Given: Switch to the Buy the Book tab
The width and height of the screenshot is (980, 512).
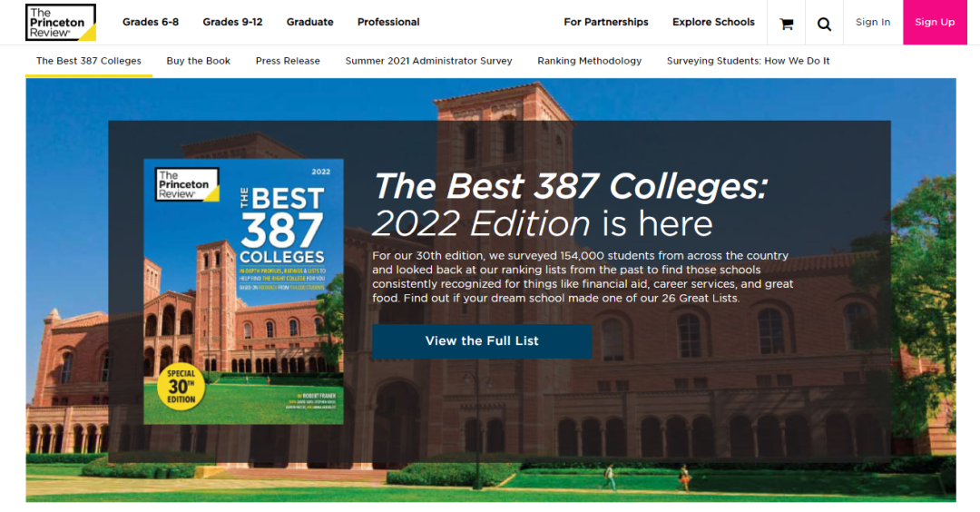Looking at the screenshot, I should click(x=198, y=61).
